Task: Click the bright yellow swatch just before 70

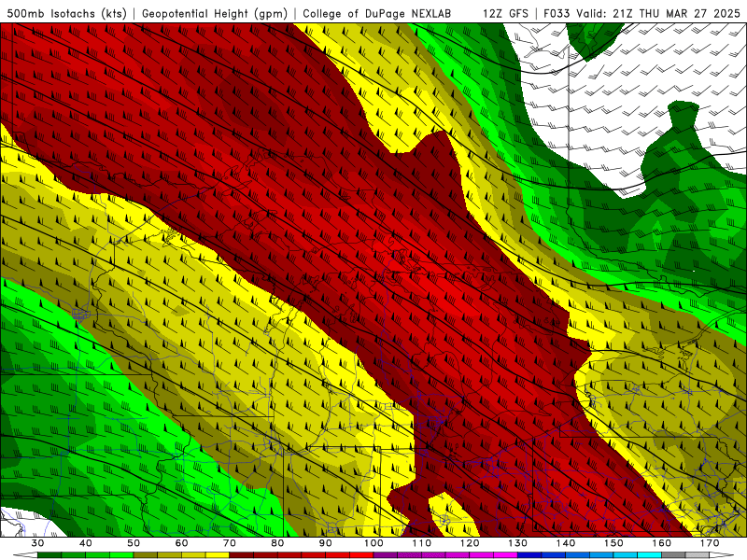Action: pos(218,555)
